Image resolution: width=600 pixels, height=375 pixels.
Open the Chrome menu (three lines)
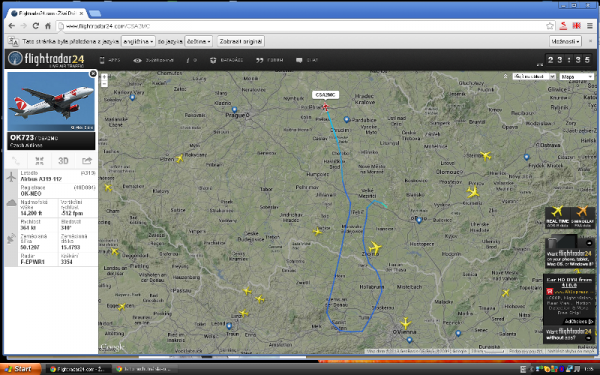coord(590,26)
